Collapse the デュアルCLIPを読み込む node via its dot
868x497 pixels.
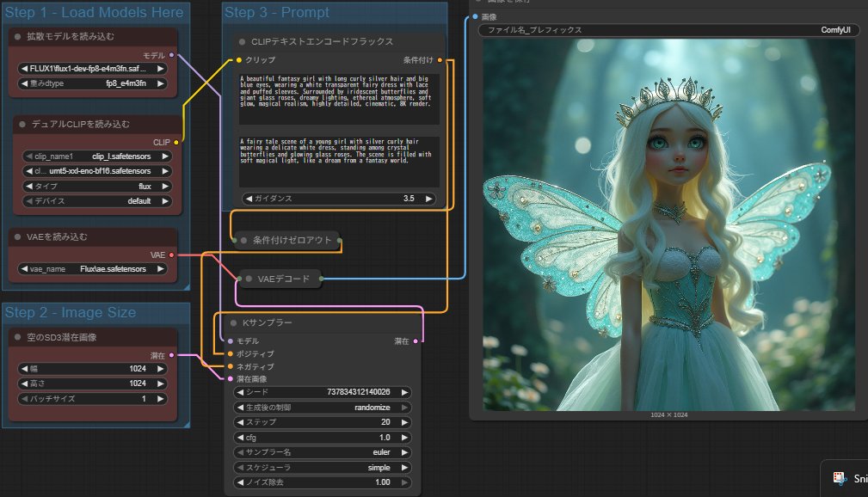pos(22,125)
